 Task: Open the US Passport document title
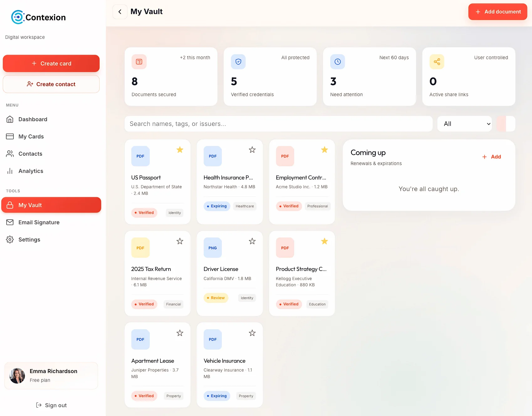pyautogui.click(x=146, y=178)
